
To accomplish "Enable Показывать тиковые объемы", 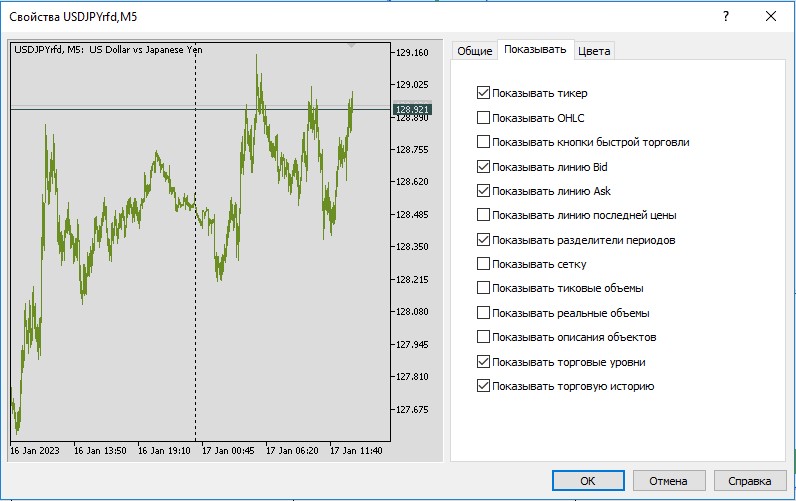I will coord(483,288).
